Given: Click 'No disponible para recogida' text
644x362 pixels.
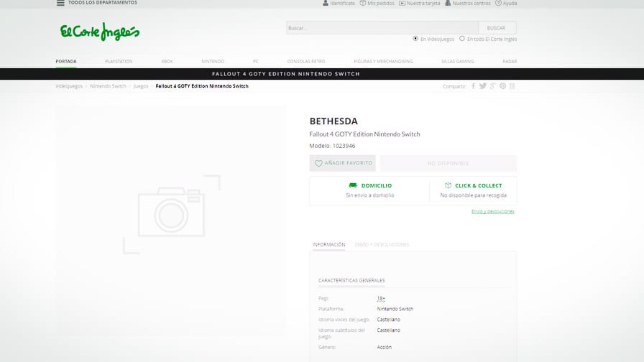Looking at the screenshot, I should pos(473,195).
